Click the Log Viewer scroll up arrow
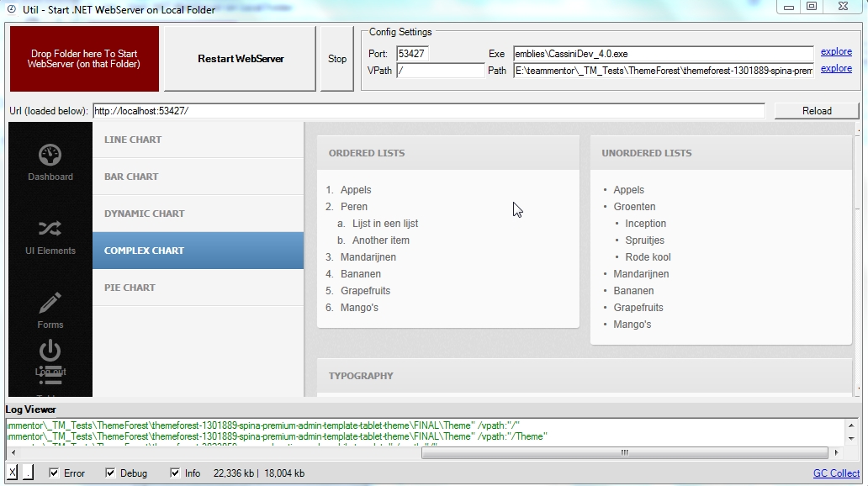Screen dimensions: 868x486 851,425
